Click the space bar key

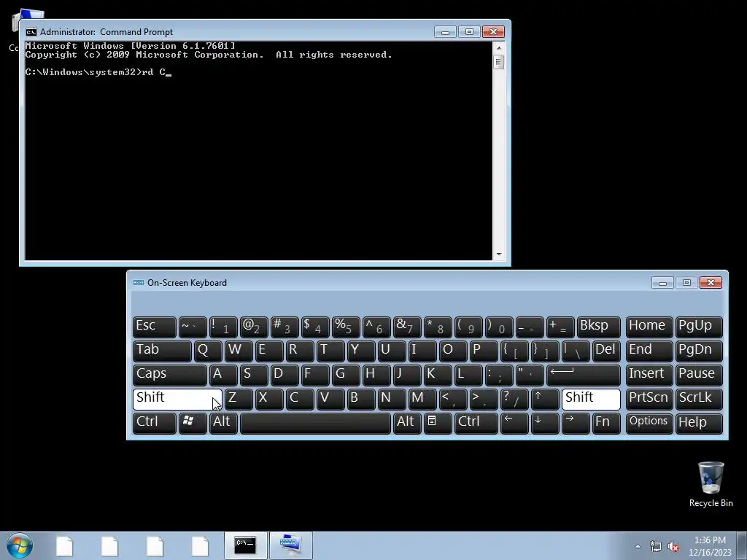[315, 423]
